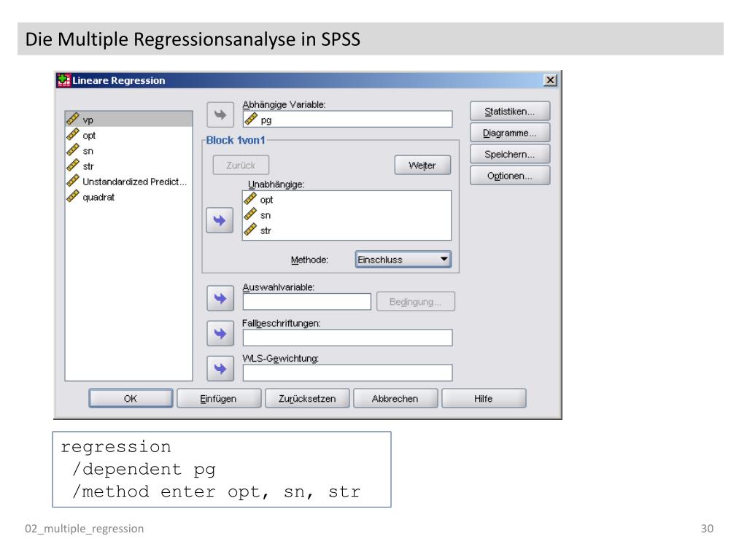
Task: Cancel with the Abbrechen button
Action: point(395,399)
